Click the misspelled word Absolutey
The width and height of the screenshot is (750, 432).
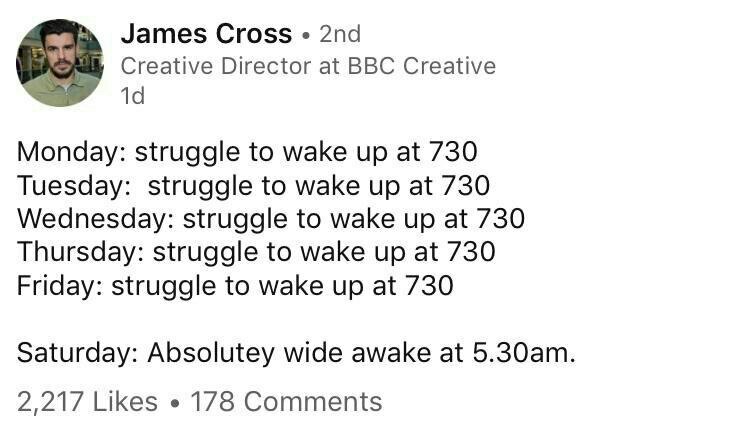click(211, 354)
